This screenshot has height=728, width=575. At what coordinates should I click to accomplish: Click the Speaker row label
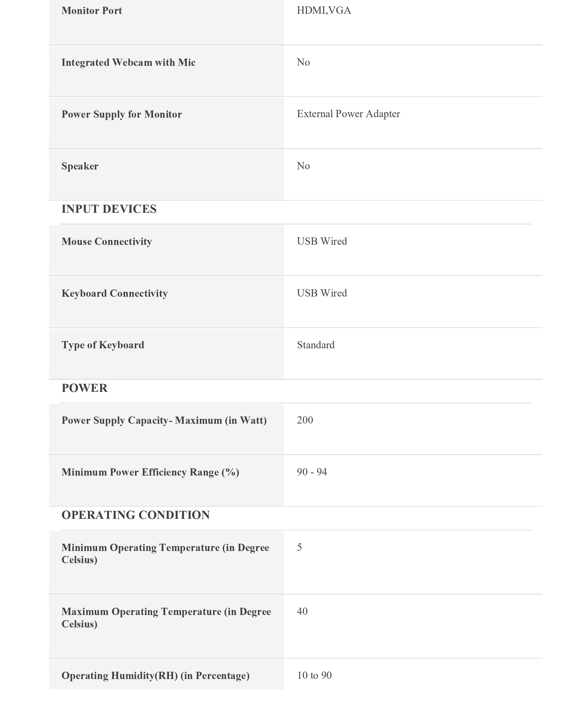point(80,166)
